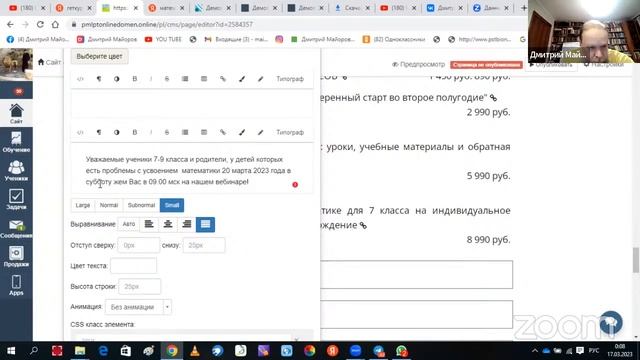Open the Дмитрий Майоров bookmark with red icon

[107, 39]
